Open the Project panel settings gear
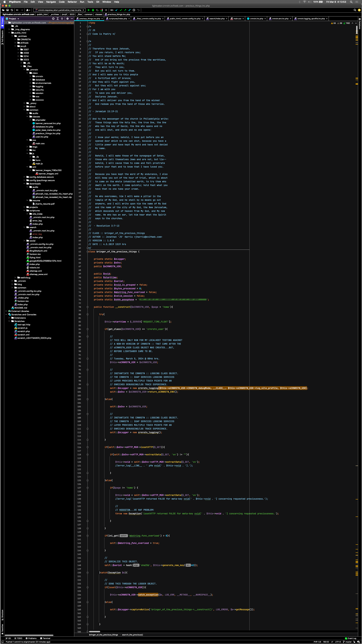The image size is (362, 644). pyautogui.click(x=67, y=19)
